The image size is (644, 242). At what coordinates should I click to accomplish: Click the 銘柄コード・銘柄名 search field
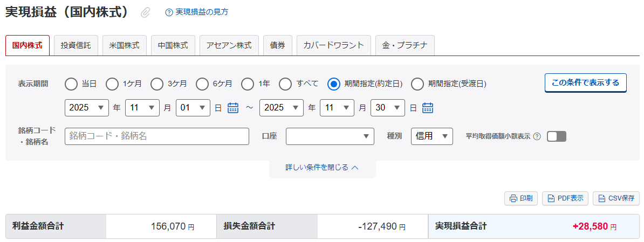(156, 136)
